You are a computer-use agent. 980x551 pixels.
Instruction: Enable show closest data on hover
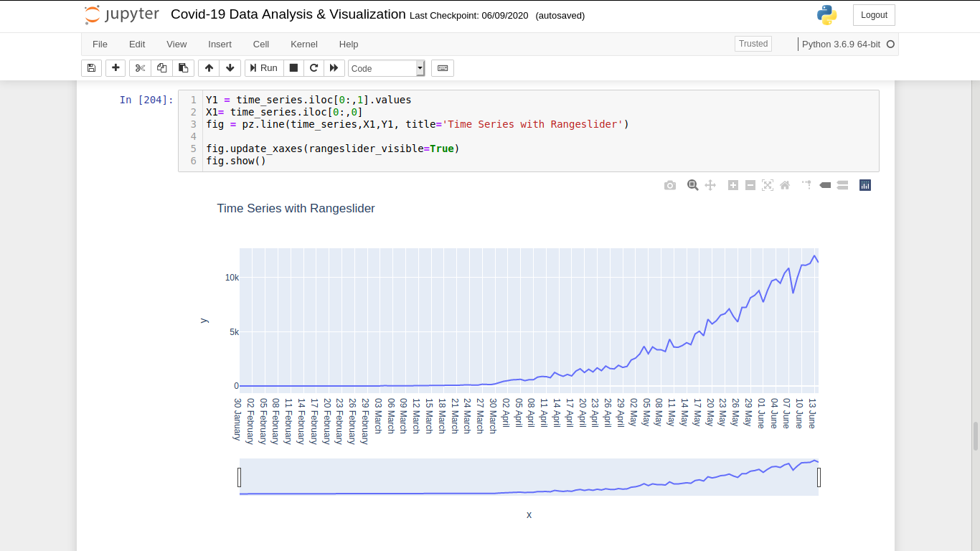tap(824, 184)
